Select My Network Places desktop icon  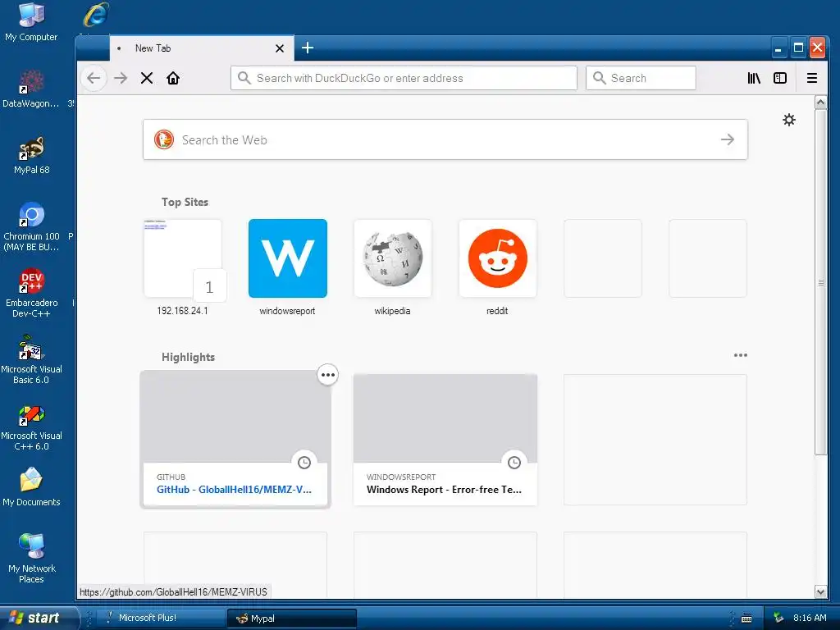click(31, 558)
